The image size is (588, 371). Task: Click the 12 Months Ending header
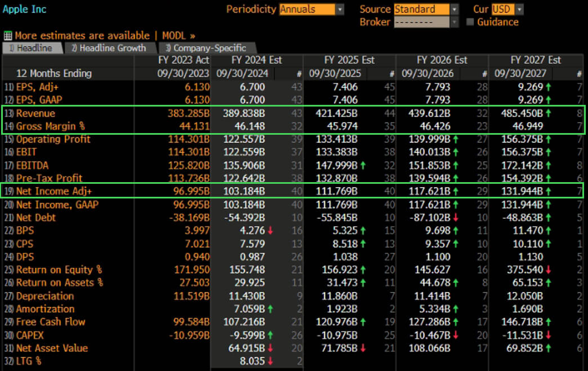pos(54,73)
